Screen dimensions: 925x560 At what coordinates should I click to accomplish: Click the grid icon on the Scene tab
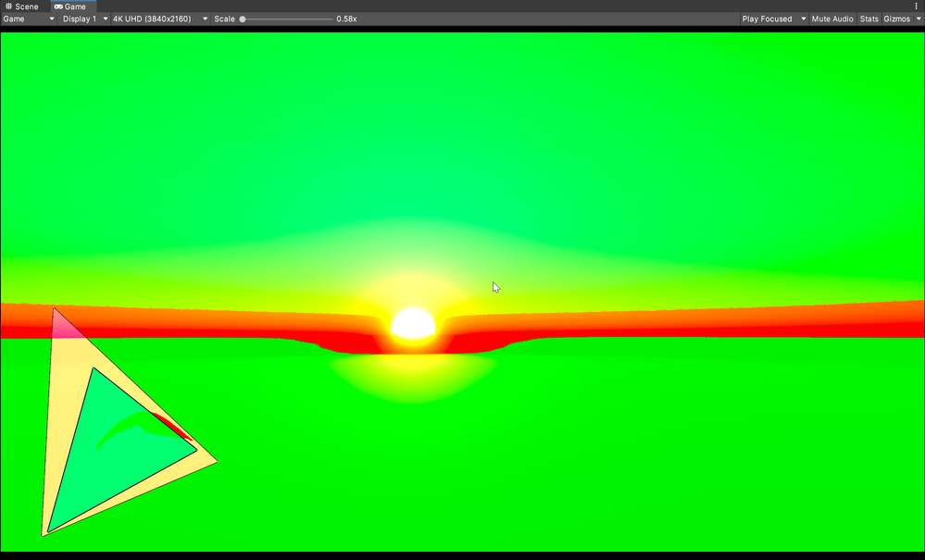7,6
